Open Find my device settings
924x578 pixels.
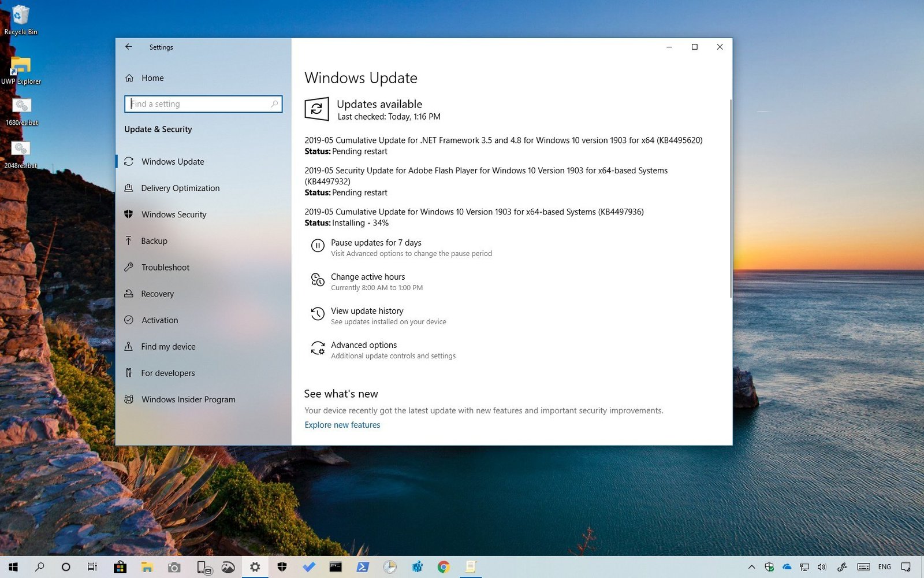pyautogui.click(x=168, y=347)
